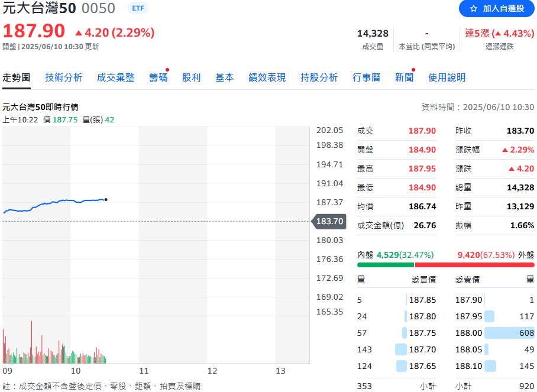
Task: Click the 188.00 ask price
Action: (468, 333)
